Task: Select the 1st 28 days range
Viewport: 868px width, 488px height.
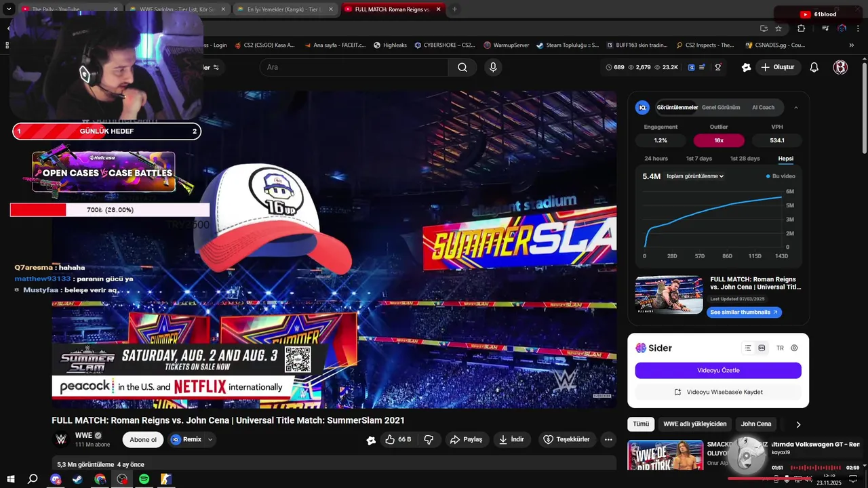Action: 745,159
